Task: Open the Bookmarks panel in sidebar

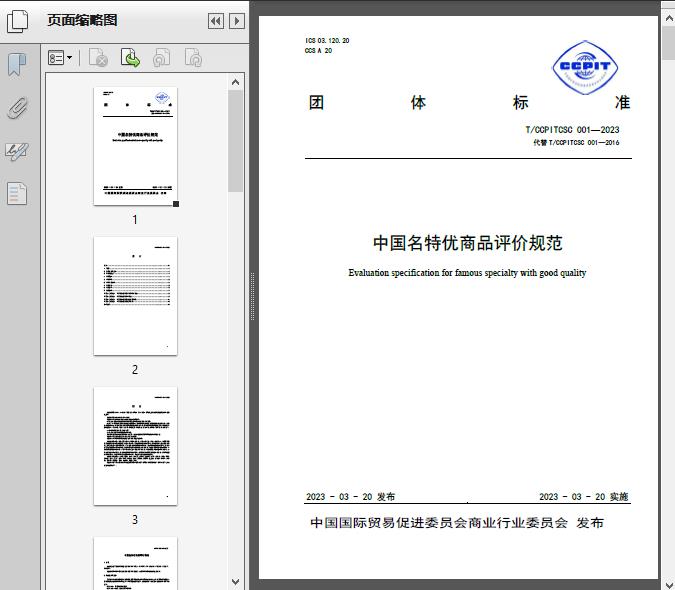Action: tap(17, 65)
